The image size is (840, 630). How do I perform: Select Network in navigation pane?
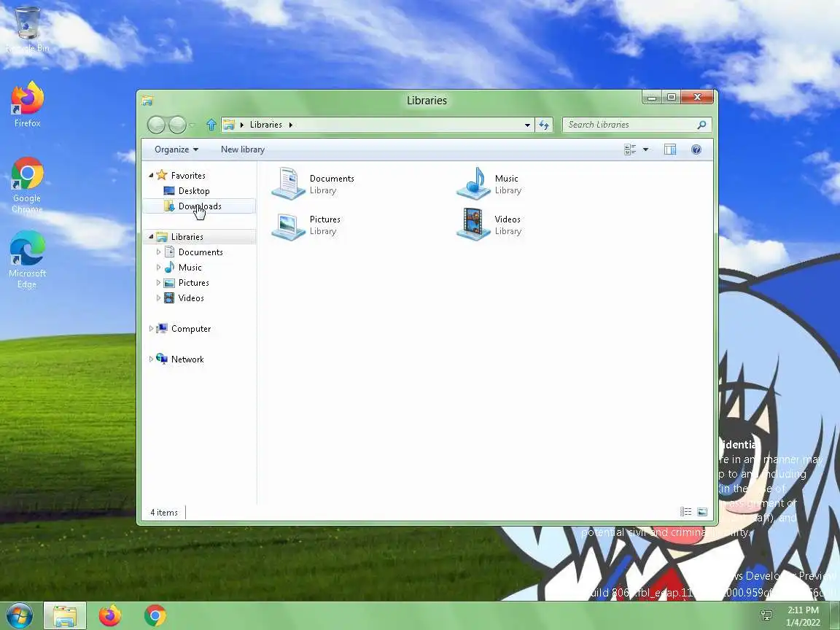click(x=187, y=359)
